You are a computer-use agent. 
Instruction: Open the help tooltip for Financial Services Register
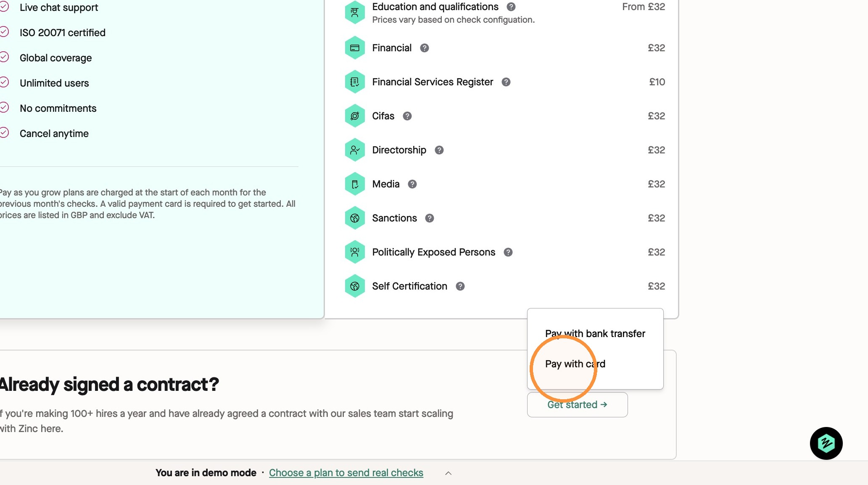click(506, 82)
